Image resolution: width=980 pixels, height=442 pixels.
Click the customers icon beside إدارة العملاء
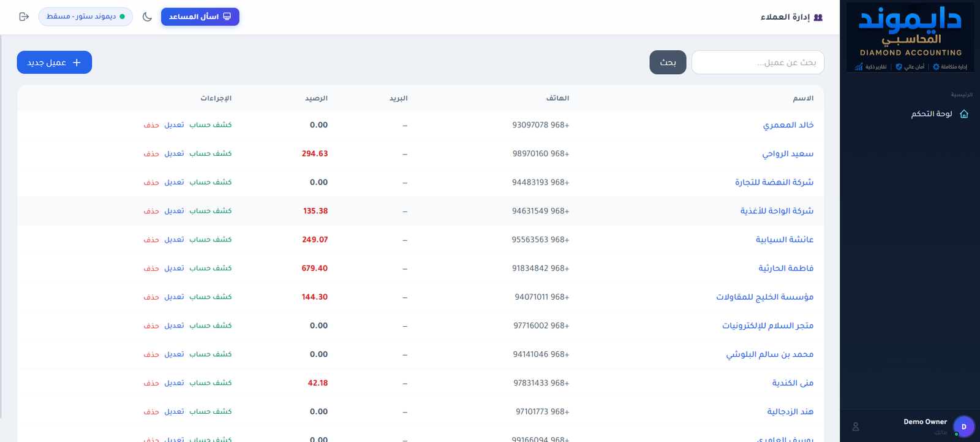click(x=818, y=17)
